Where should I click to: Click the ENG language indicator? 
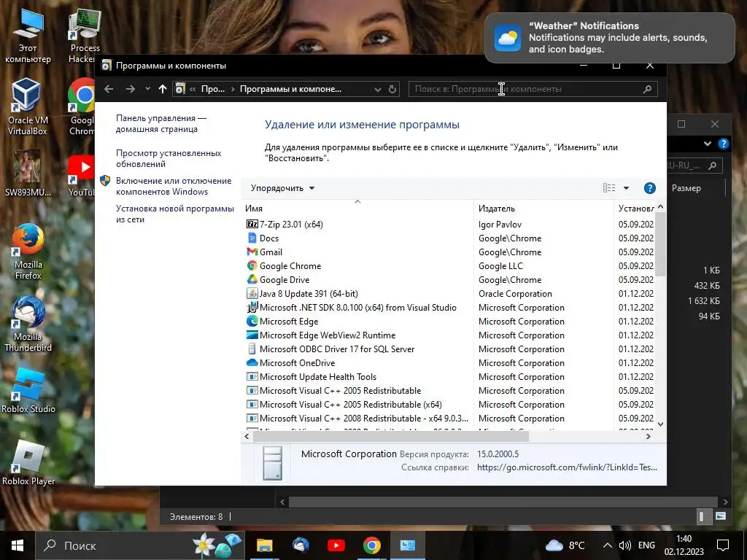[646, 545]
